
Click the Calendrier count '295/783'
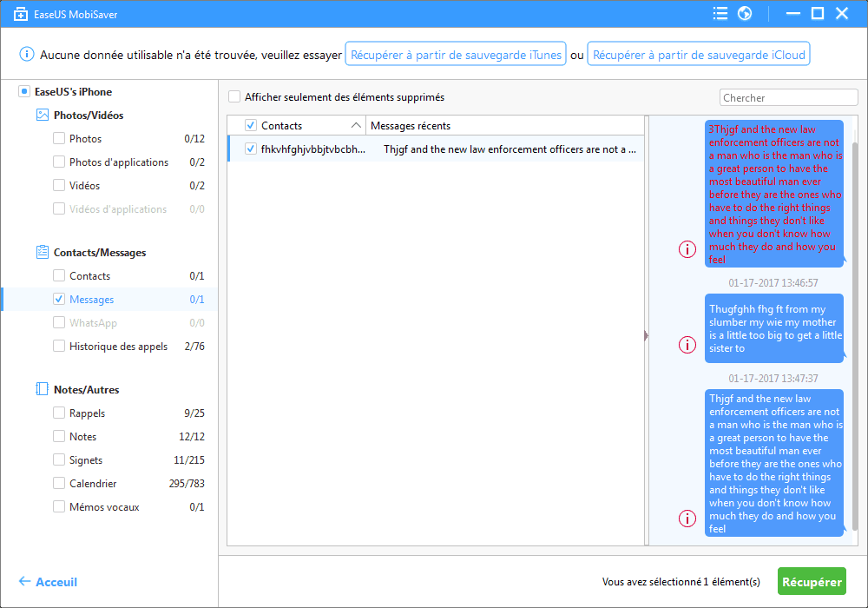(187, 484)
